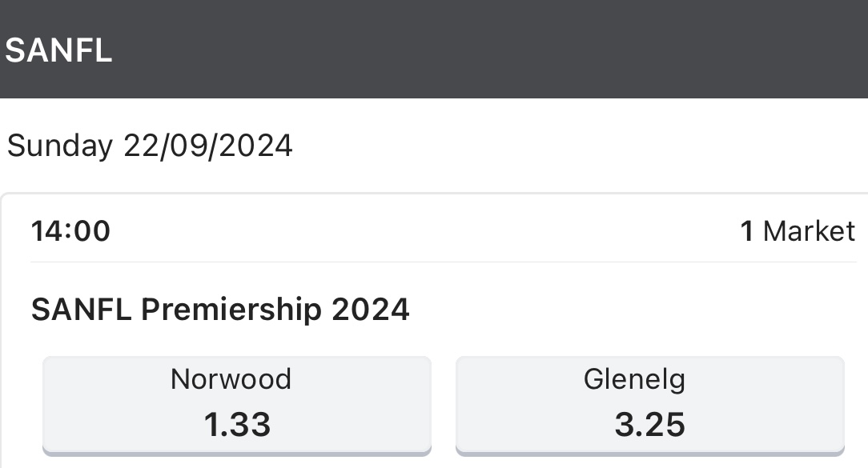The image size is (868, 468).
Task: Click the dark SANFL header bar
Action: pos(480,50)
